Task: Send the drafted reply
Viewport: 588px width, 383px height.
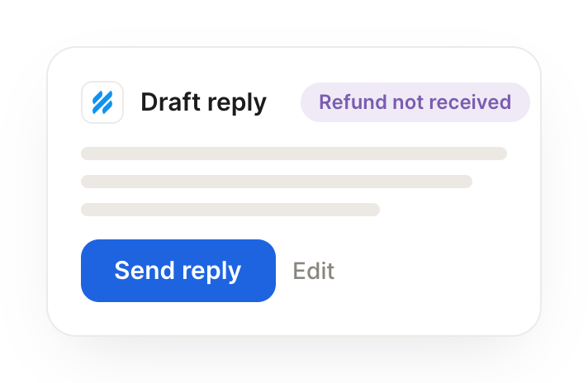Action: pos(178,271)
